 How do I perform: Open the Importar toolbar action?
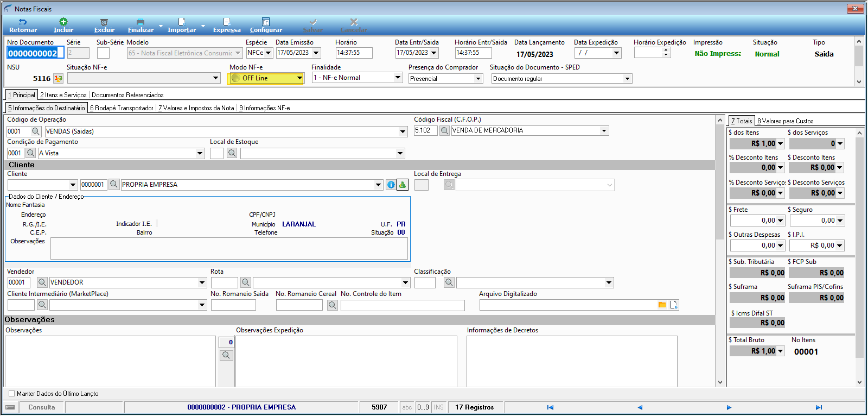182,26
